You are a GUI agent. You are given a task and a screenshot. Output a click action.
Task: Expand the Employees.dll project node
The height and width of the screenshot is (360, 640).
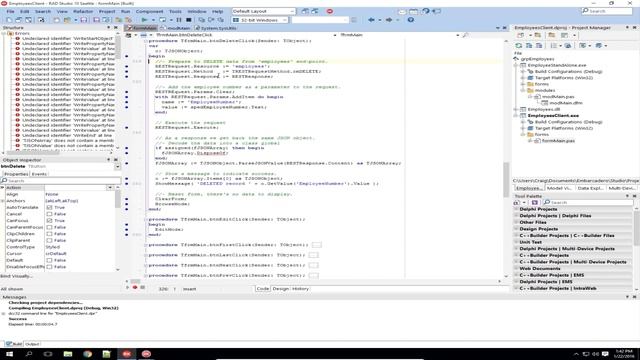516,109
